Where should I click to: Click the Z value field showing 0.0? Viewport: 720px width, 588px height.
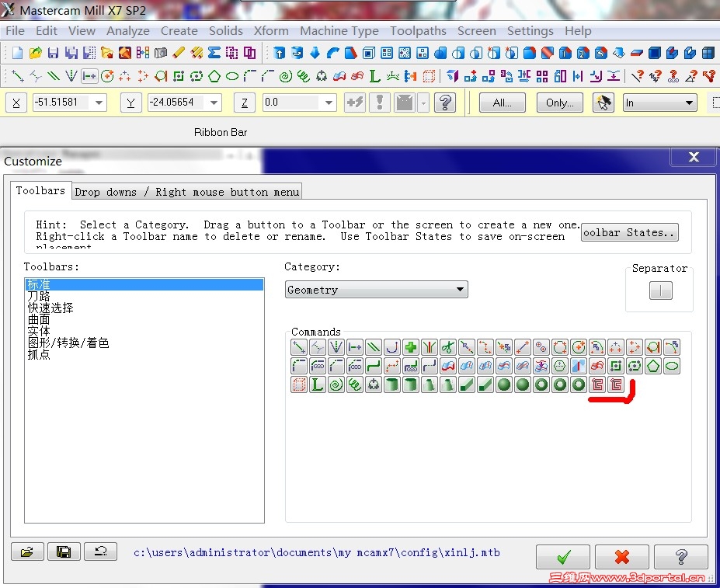(291, 103)
